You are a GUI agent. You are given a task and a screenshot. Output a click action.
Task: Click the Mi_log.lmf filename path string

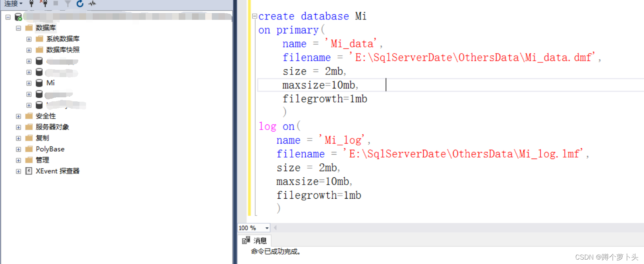[x=463, y=154]
